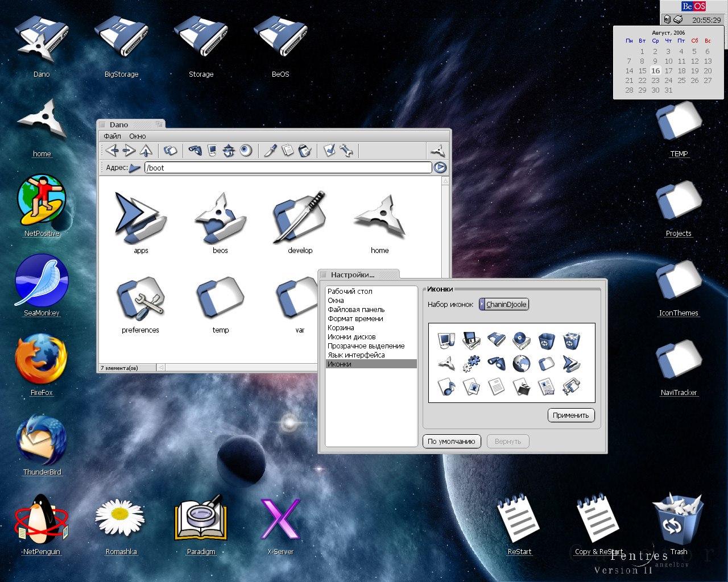The image size is (728, 582).
Task: Click the copy documents icon in Dano toolbar
Action: pos(288,151)
